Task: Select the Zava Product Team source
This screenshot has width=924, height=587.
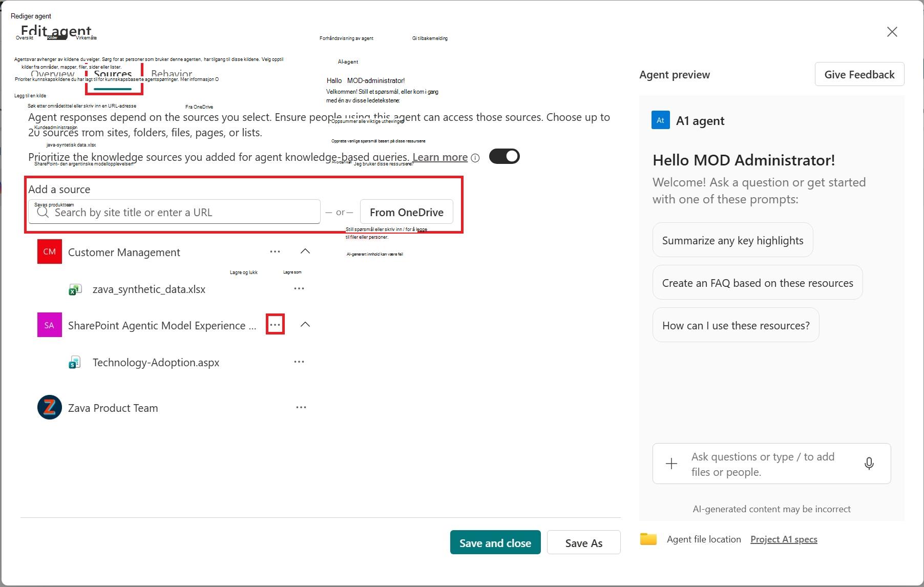Action: (113, 408)
